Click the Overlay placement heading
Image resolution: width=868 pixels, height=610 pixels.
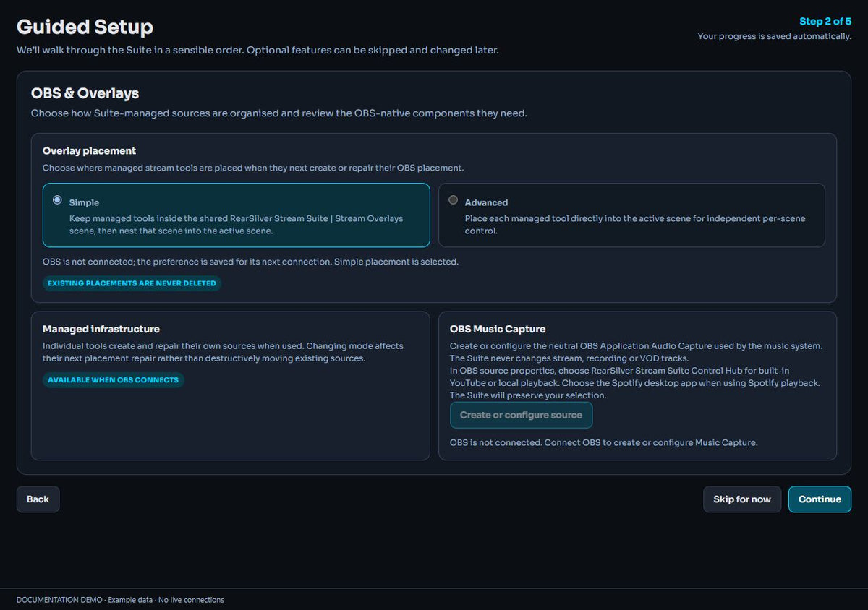tap(89, 151)
